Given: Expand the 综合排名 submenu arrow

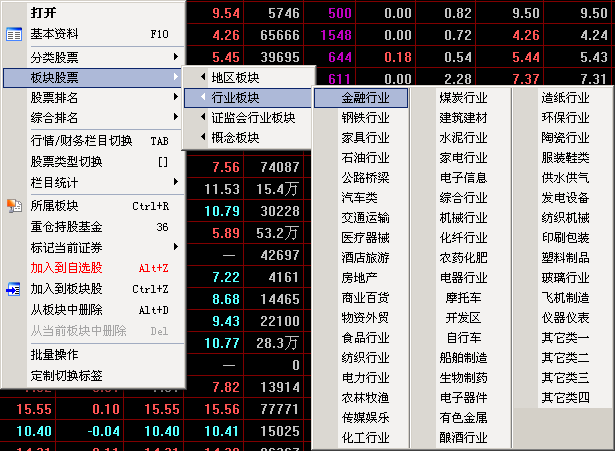Looking at the screenshot, I should click(x=176, y=117).
